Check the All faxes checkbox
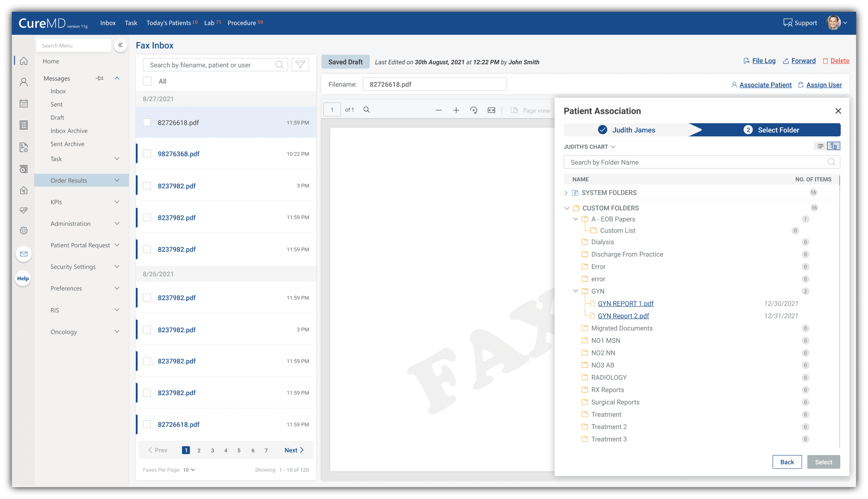868x499 pixels. click(148, 81)
